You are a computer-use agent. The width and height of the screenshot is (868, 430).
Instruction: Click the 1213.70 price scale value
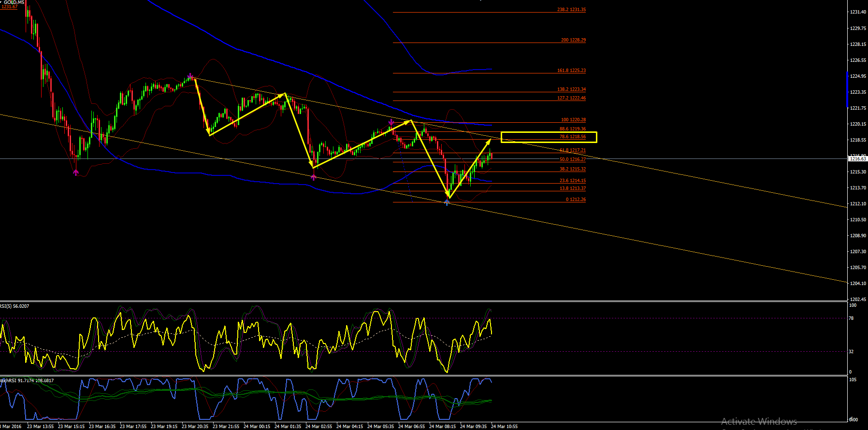coord(858,188)
